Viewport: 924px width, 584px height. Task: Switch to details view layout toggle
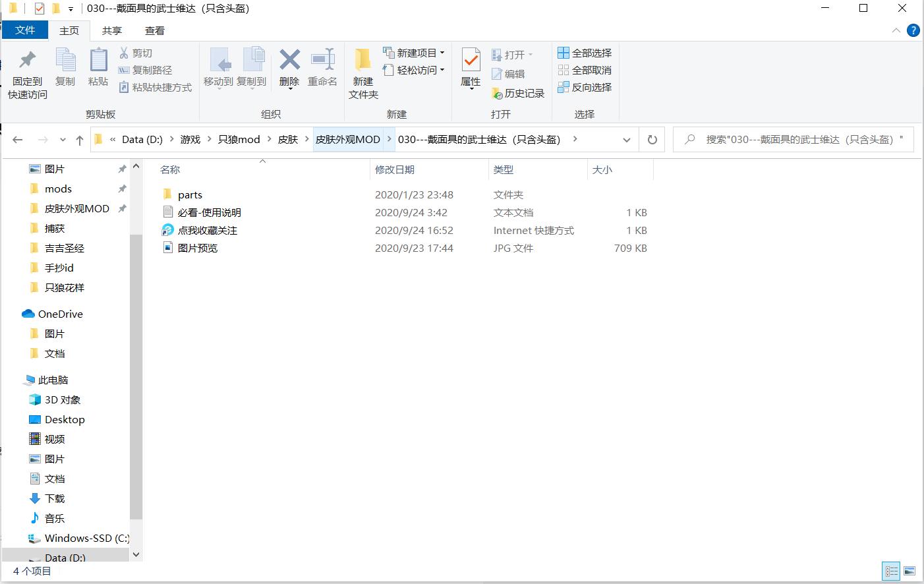(891, 571)
